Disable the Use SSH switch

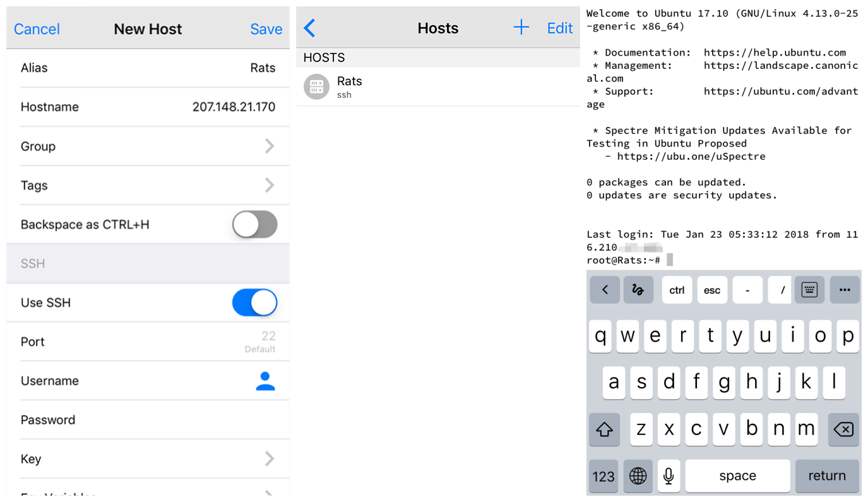point(254,302)
